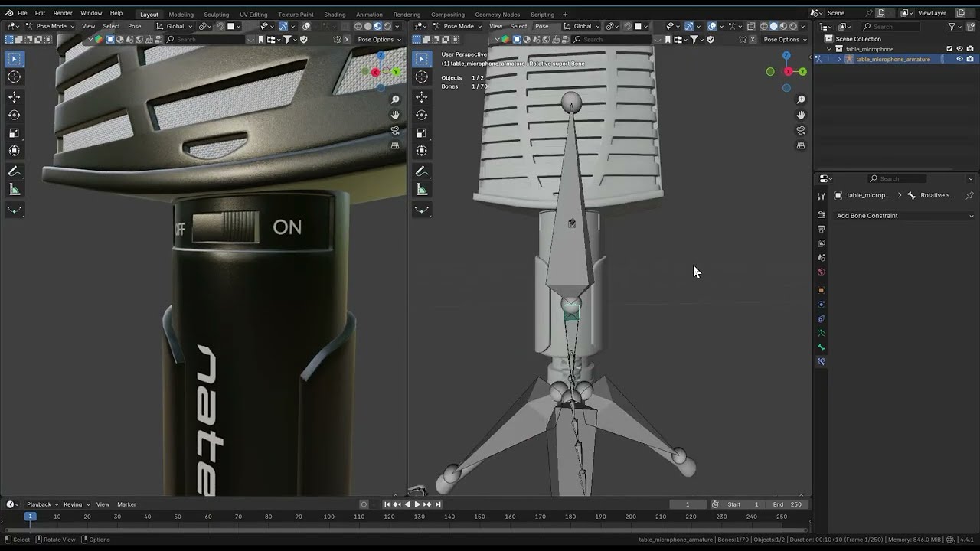Open Pose Mode dropdown in right viewport
980x551 pixels.
[457, 26]
